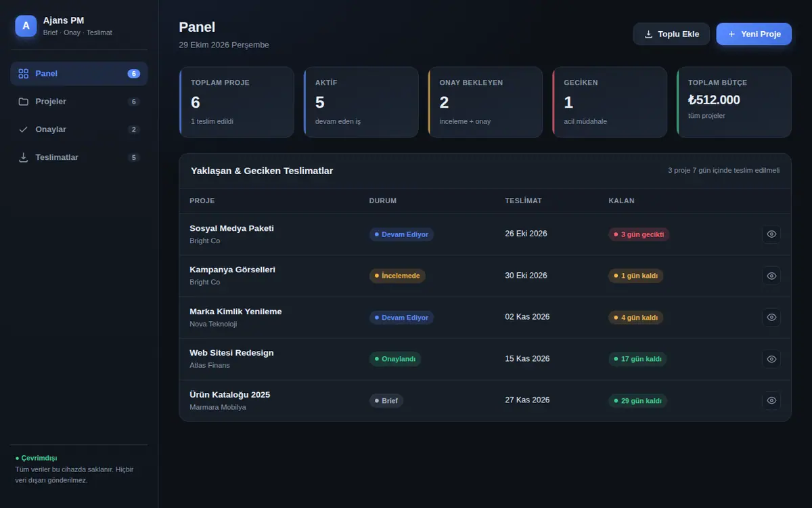
Task: Click the eye icon for Kampanya Görselleri
Action: [x=771, y=276]
